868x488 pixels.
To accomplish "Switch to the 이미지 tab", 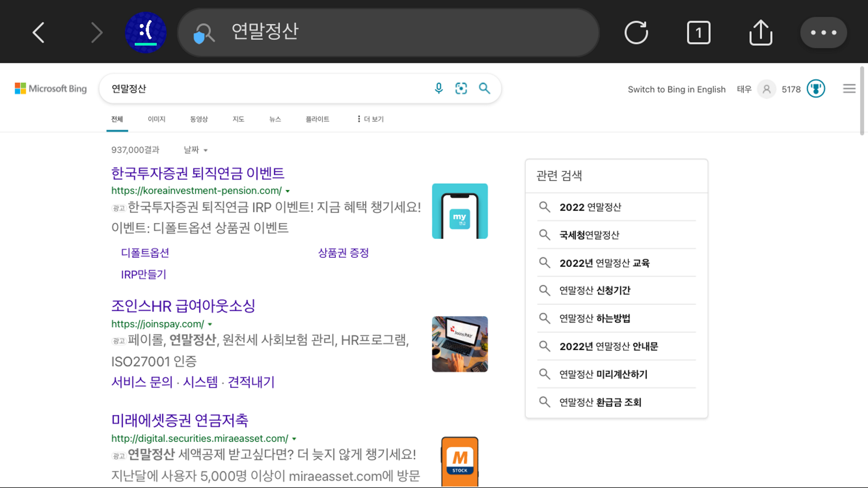I will (x=156, y=119).
